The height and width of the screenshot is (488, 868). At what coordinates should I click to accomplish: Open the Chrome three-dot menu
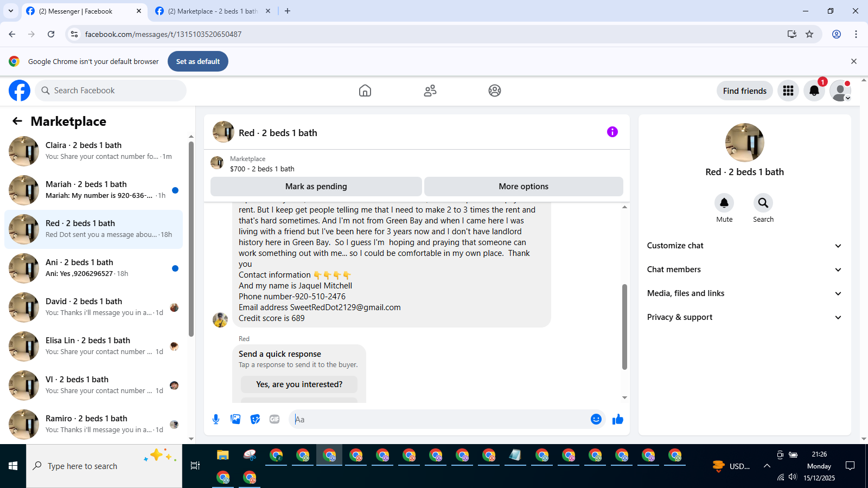[856, 34]
